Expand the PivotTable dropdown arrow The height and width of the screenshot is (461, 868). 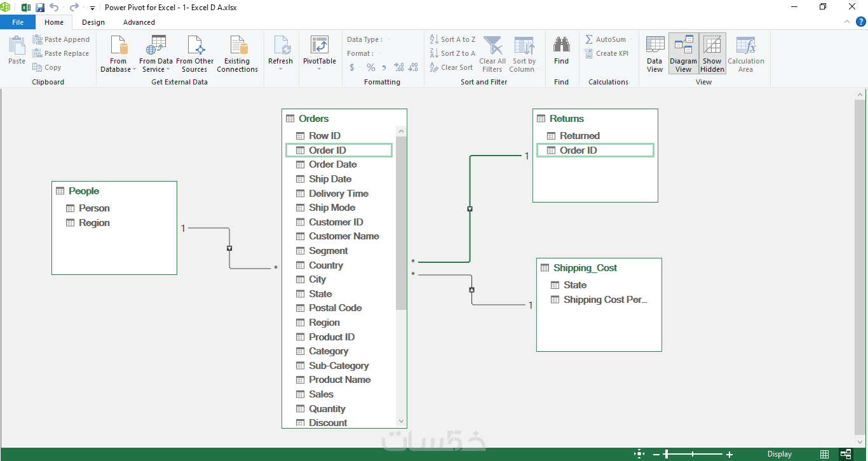tap(319, 69)
